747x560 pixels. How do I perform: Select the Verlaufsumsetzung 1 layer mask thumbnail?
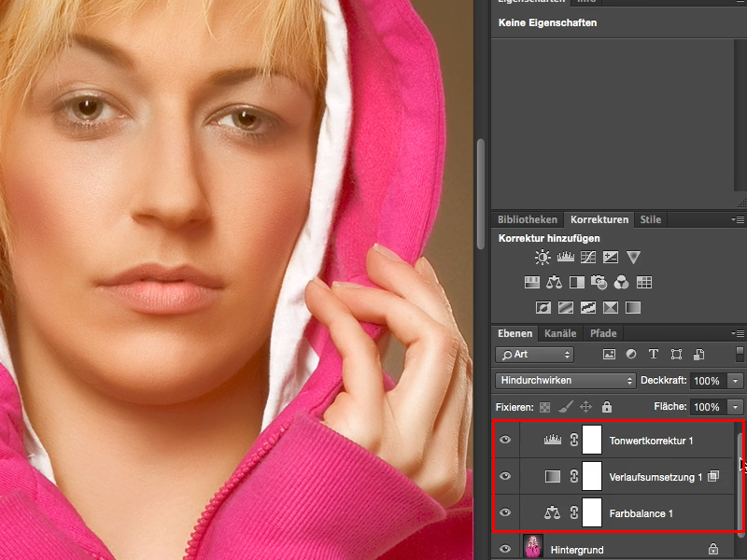(x=592, y=476)
